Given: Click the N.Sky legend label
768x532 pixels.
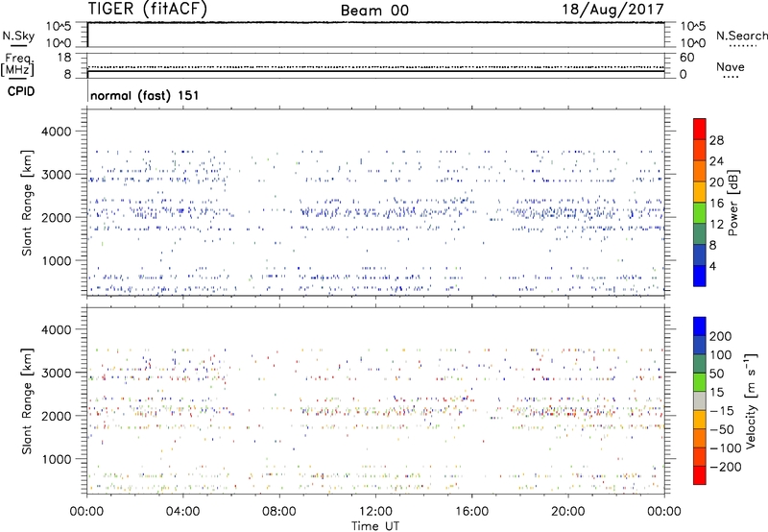Looking at the screenshot, I should click(x=18, y=36).
